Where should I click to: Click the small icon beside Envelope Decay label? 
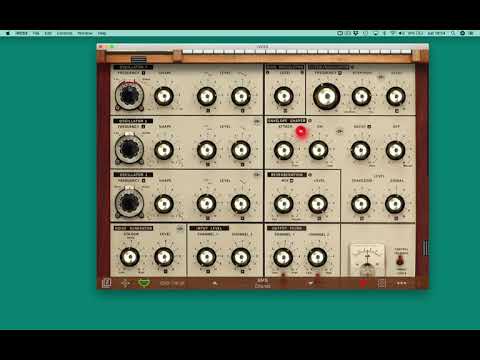[x=369, y=127]
